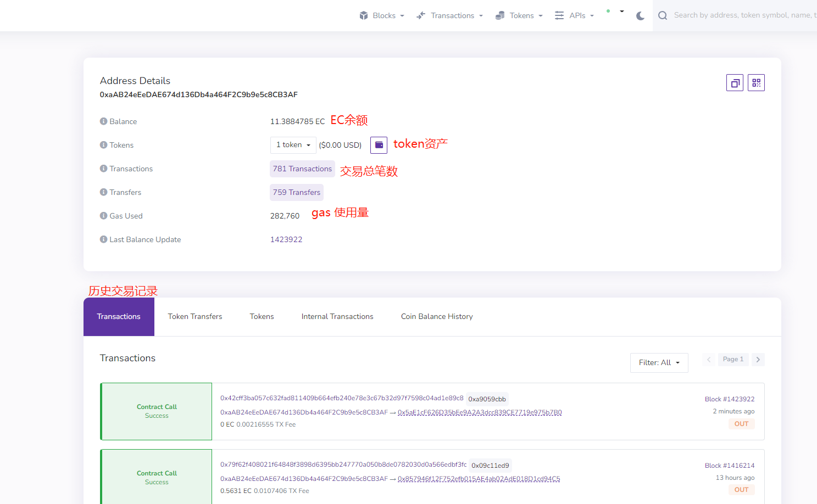
Task: Open the Blocks menu
Action: [382, 15]
